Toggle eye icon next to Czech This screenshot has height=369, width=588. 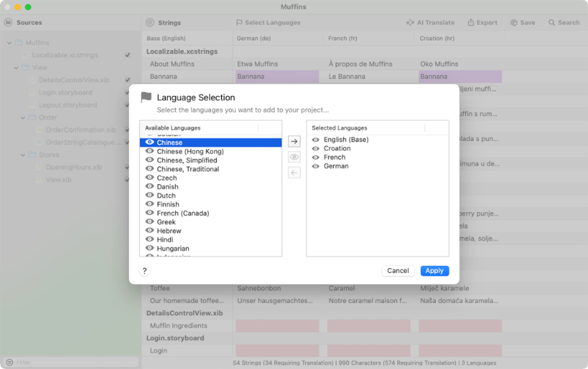coord(150,178)
